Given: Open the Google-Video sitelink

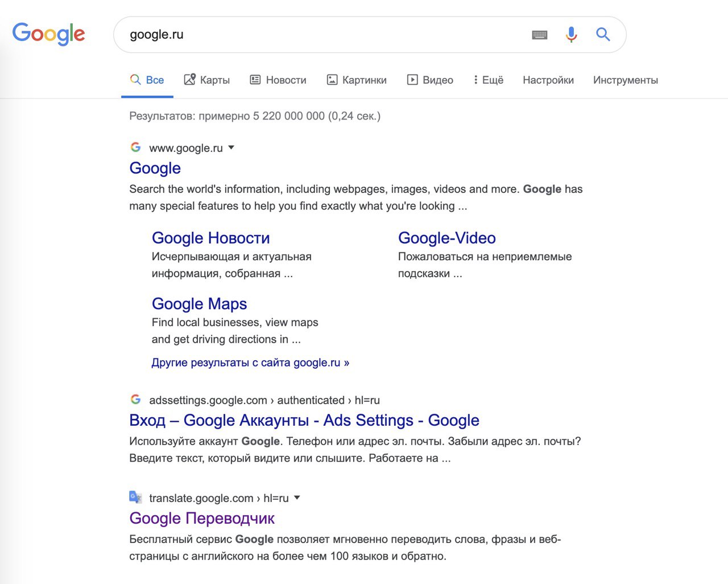Looking at the screenshot, I should pyautogui.click(x=447, y=238).
